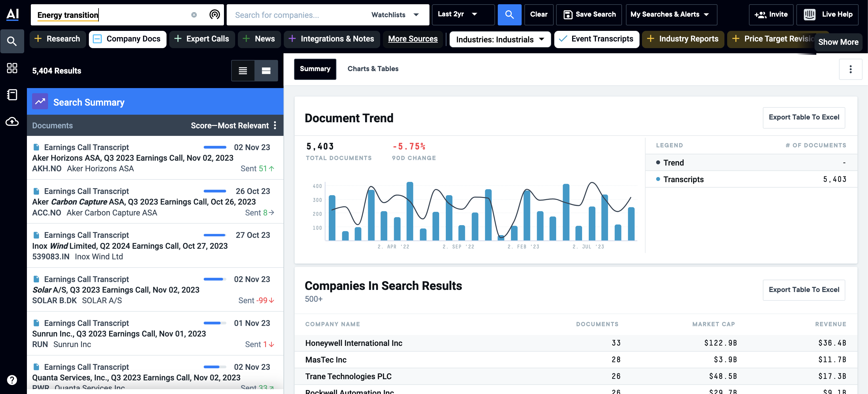Image resolution: width=868 pixels, height=394 pixels.
Task: Click the tallest bar in Document Trend chart
Action: pyautogui.click(x=410, y=211)
